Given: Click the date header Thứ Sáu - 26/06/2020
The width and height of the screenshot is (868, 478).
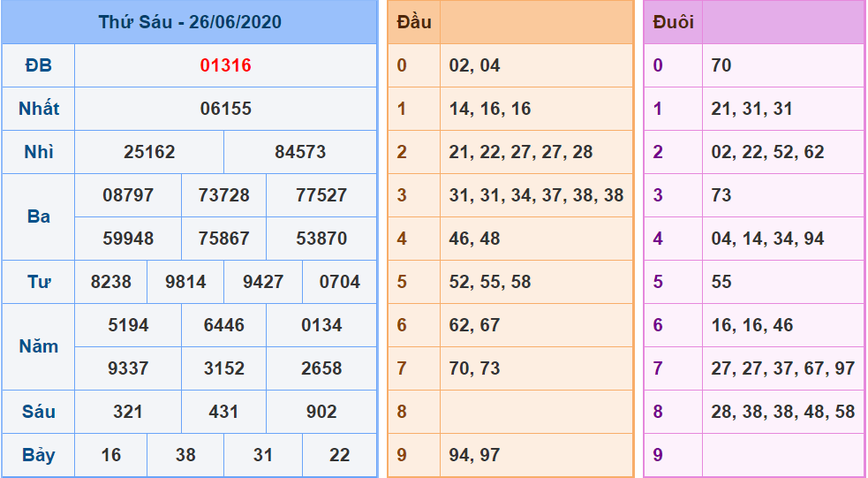Looking at the screenshot, I should point(189,22).
